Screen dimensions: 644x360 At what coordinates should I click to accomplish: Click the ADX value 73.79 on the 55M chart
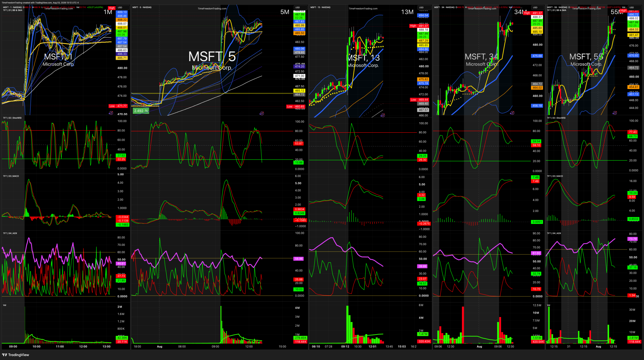[x=633, y=239]
